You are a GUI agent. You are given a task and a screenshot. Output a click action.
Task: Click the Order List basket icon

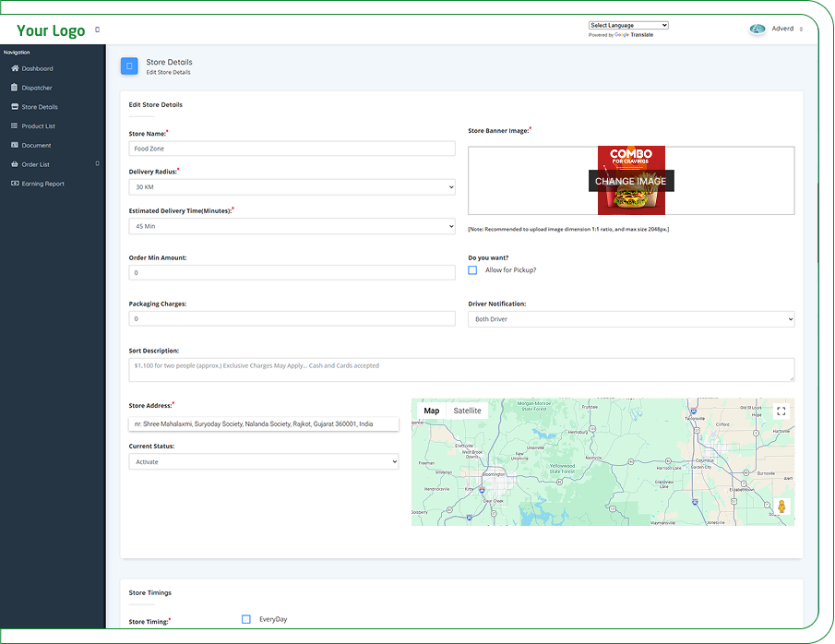(x=15, y=164)
